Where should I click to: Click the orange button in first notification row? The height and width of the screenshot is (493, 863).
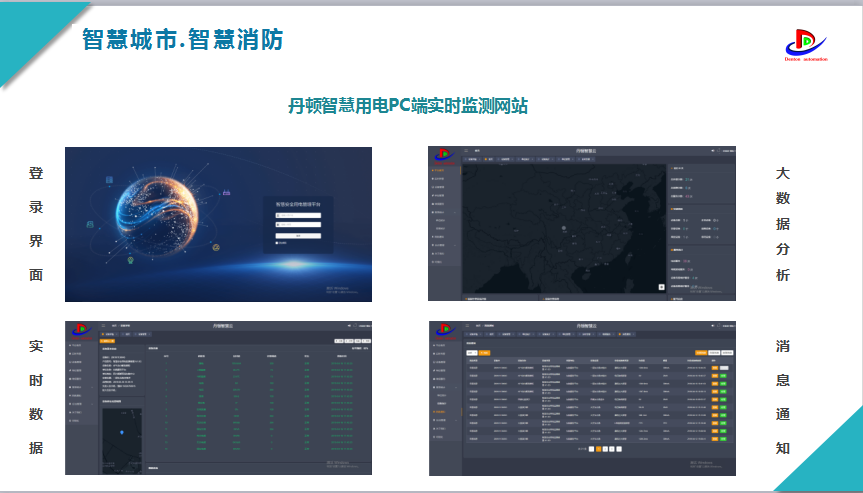(x=715, y=368)
